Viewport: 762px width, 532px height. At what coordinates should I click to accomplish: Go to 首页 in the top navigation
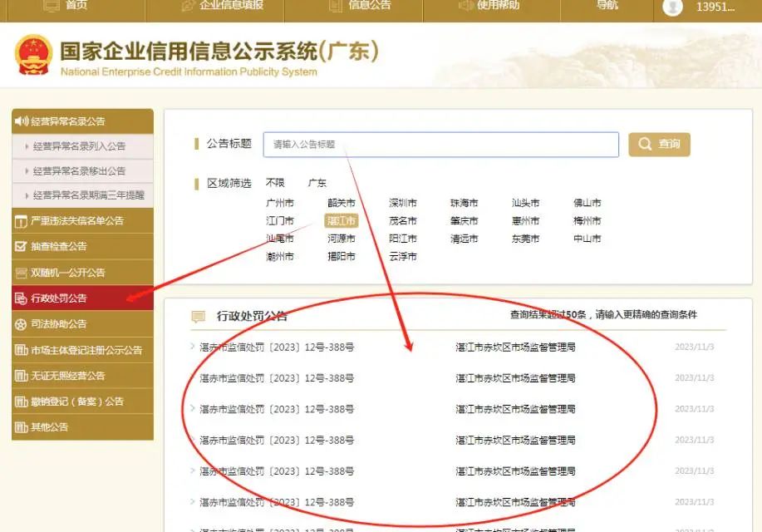coord(76,5)
